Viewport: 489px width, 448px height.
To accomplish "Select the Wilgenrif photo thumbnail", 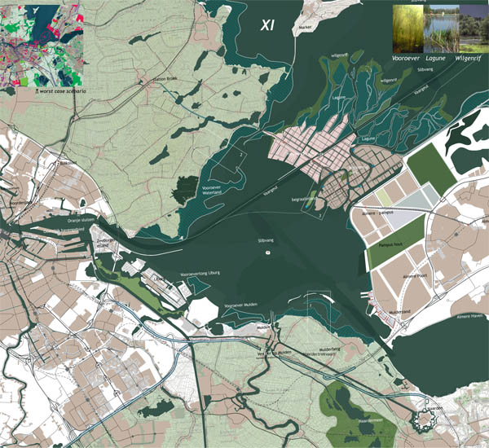I will click(474, 29).
